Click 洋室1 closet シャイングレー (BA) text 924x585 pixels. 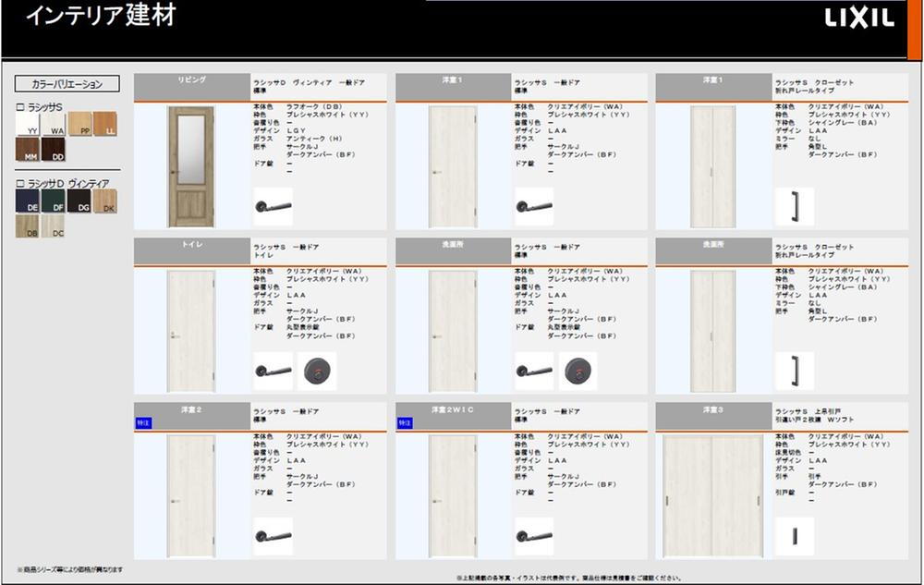pos(843,123)
